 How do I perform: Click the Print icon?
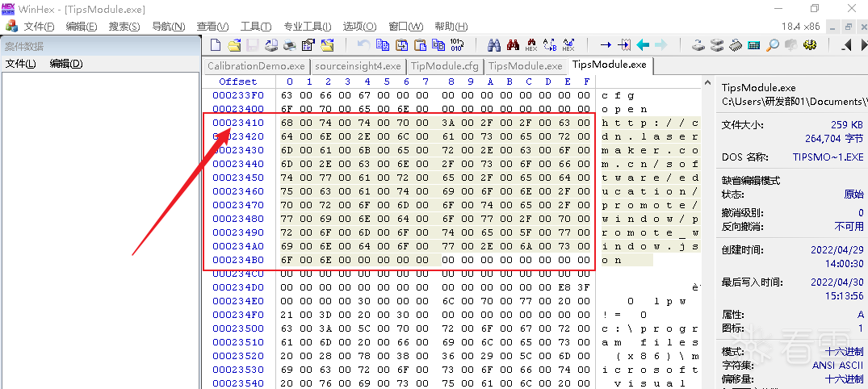tap(289, 45)
